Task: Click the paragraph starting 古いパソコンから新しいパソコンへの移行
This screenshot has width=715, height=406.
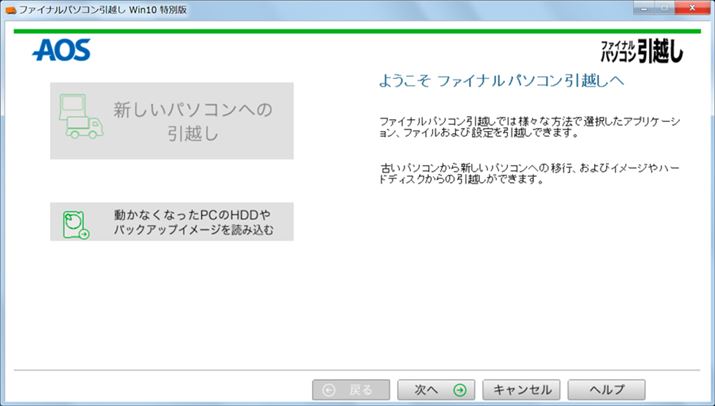Action: (529, 173)
